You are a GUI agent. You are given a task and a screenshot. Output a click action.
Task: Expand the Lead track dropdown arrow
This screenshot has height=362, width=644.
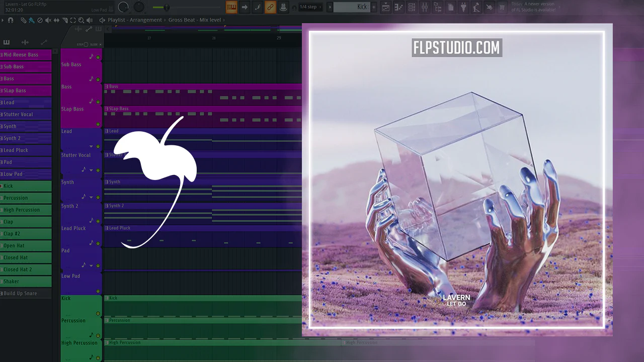coord(91,147)
